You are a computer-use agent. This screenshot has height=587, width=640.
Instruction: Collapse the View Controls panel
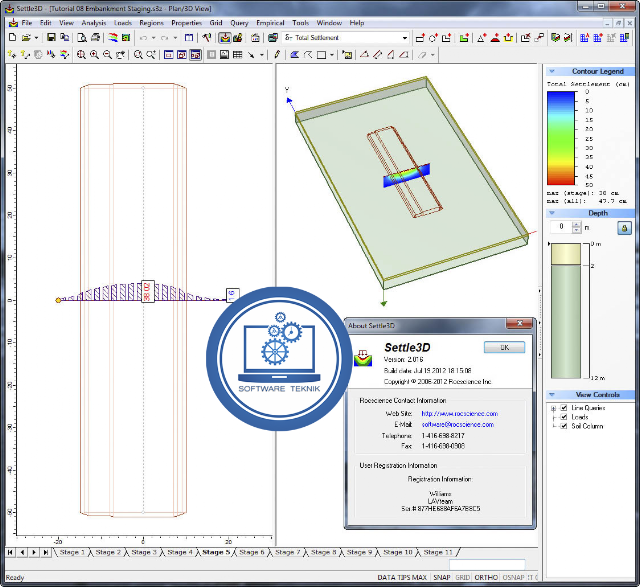coord(552,394)
